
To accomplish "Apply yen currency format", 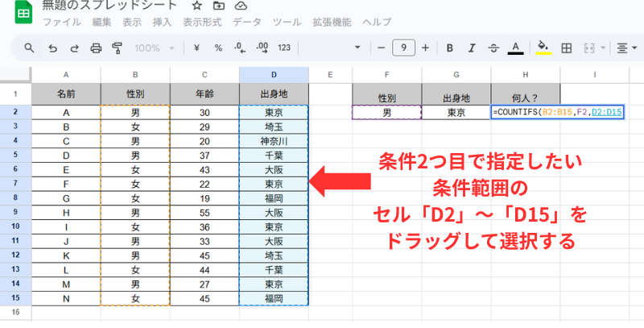I will tap(196, 48).
